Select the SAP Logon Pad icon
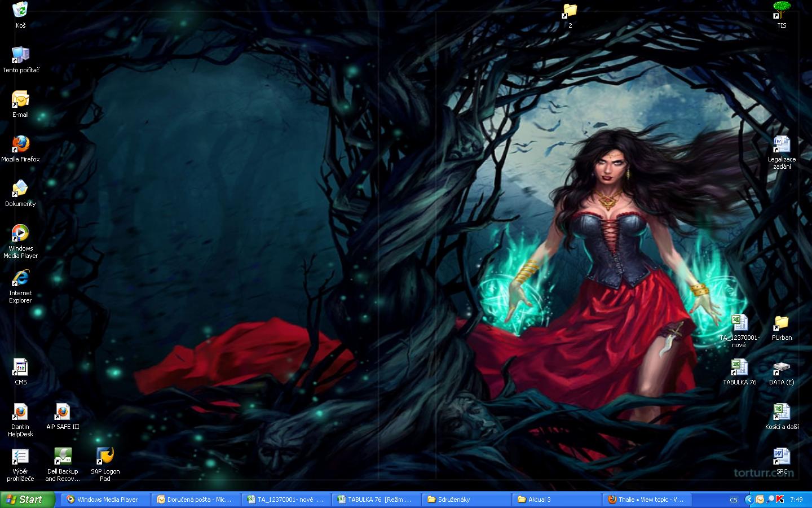812x508 pixels. click(x=105, y=457)
